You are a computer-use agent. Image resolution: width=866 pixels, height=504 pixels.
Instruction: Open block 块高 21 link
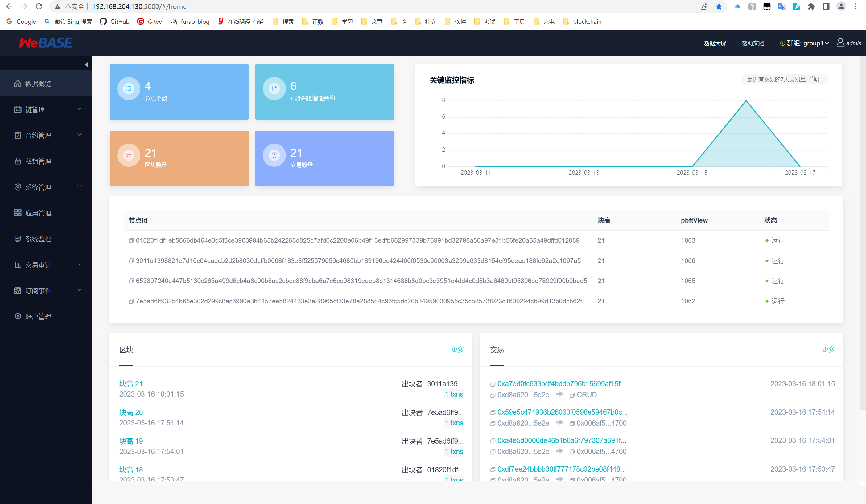point(130,384)
